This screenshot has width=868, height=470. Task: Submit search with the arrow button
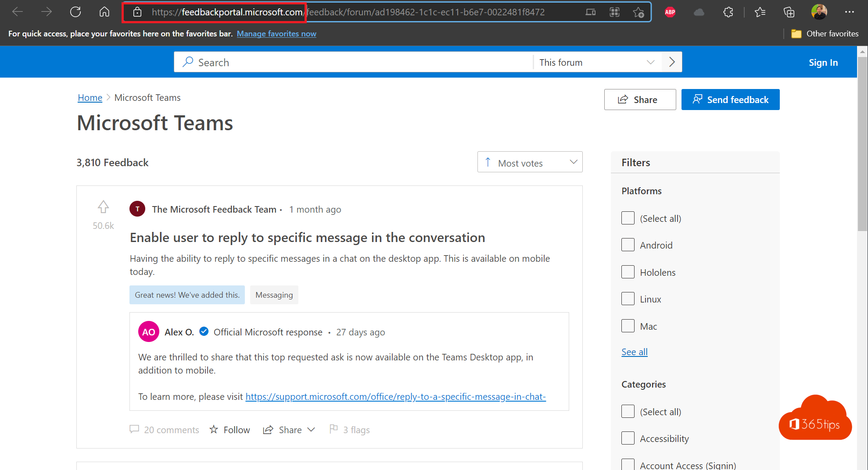(x=672, y=62)
